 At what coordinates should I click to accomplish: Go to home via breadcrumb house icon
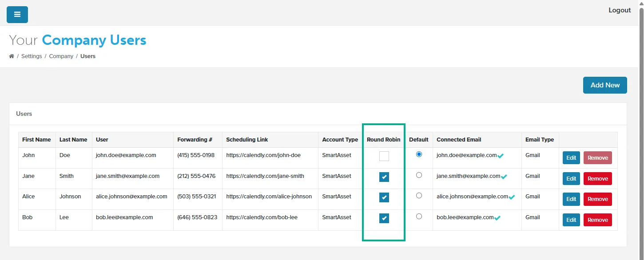point(12,56)
